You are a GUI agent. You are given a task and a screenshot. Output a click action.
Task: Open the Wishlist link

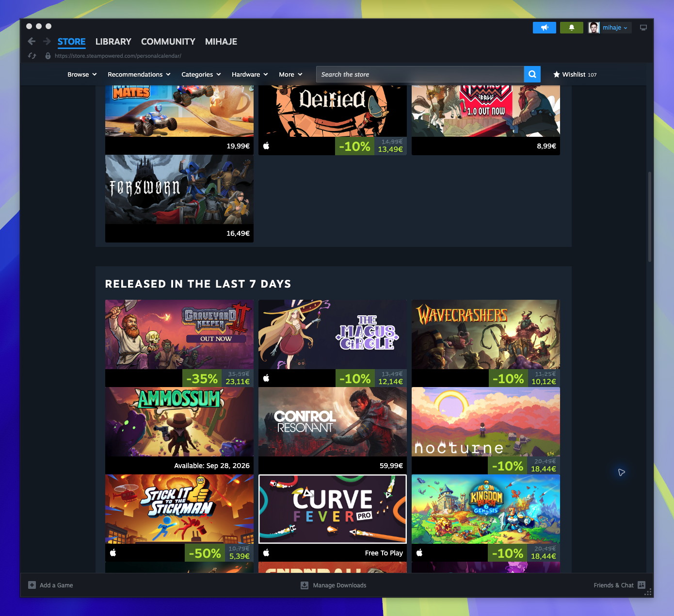click(x=575, y=74)
